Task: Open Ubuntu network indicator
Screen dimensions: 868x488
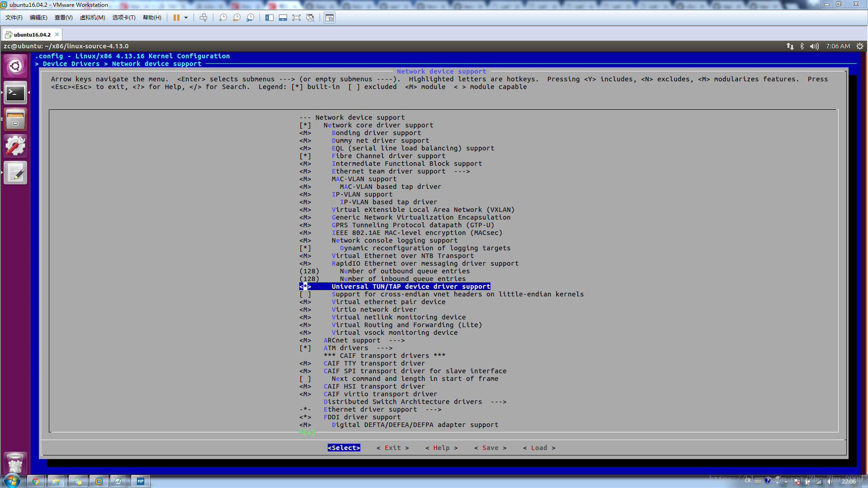Action: click(x=790, y=46)
